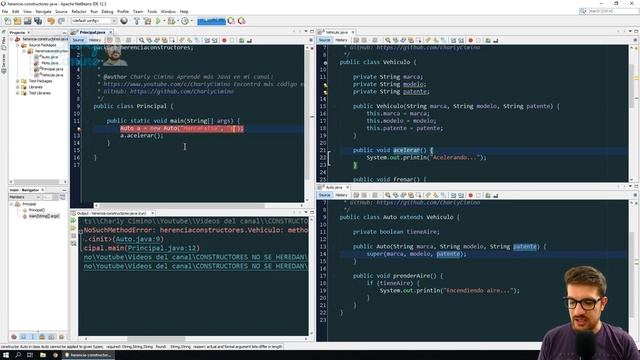Screen dimensions: 640x360
Task: Select the Auto.java editor tab
Action: [334, 187]
